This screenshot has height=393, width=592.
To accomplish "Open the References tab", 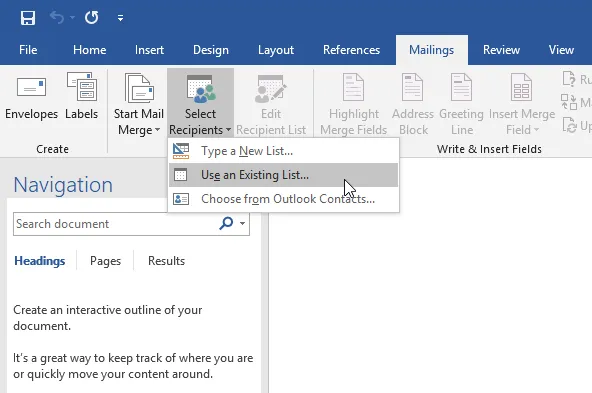I will [351, 50].
